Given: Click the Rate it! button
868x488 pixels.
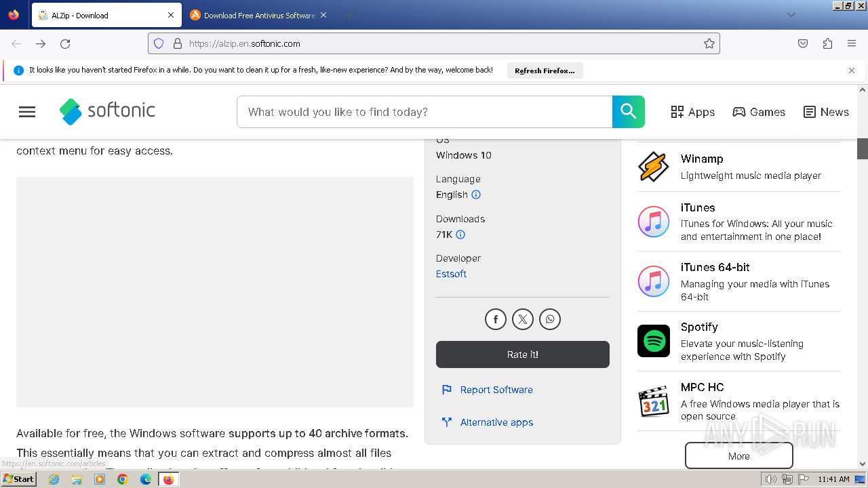Looking at the screenshot, I should tap(523, 354).
